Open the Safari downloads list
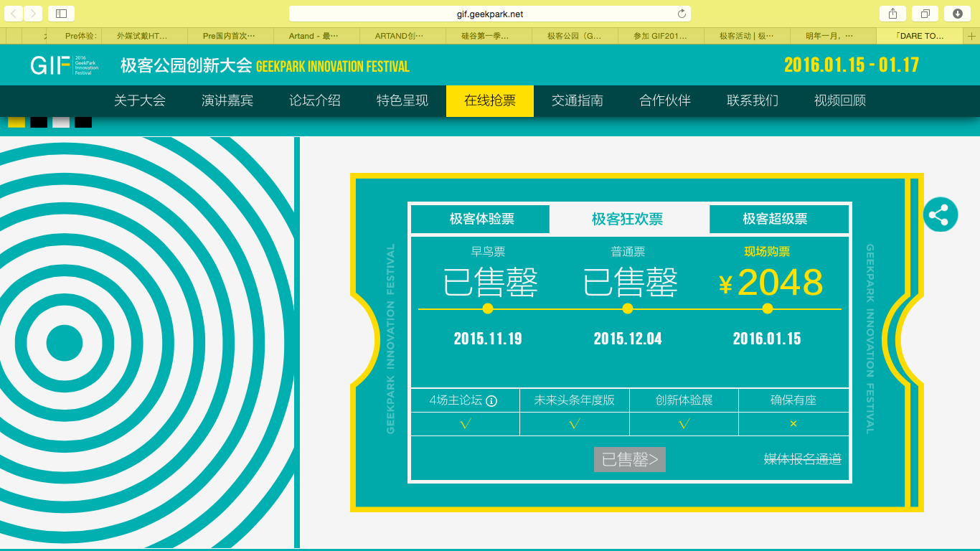 957,14
